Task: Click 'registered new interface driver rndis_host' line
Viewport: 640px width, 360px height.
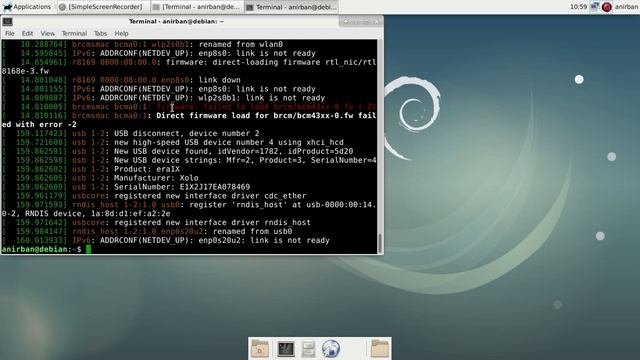Action: 212,222
